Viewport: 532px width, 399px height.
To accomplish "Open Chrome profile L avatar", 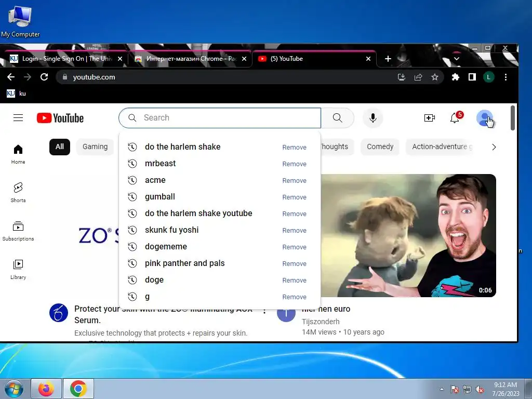I will (488, 77).
